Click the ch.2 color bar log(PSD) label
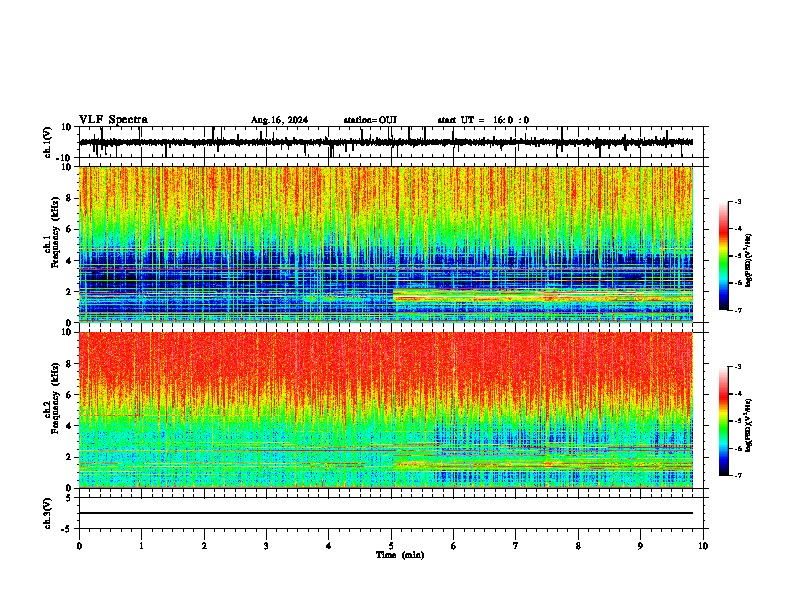This screenshot has height=612, width=792. tap(749, 425)
